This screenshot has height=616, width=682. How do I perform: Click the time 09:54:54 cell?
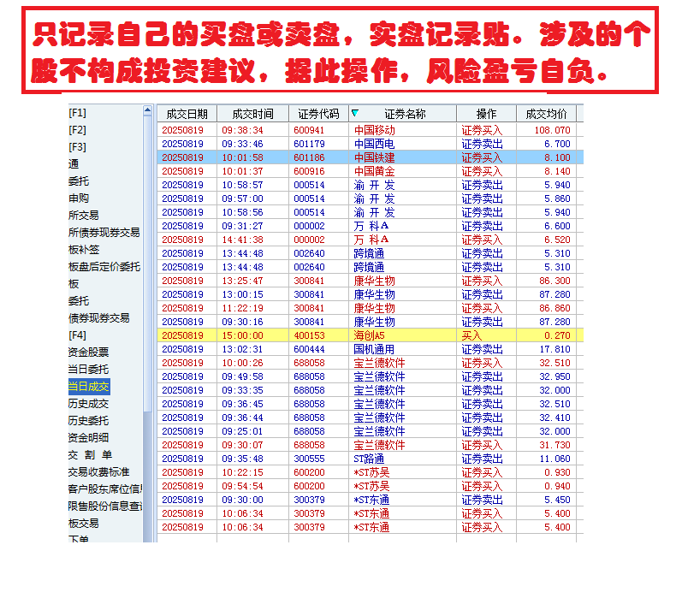243,486
